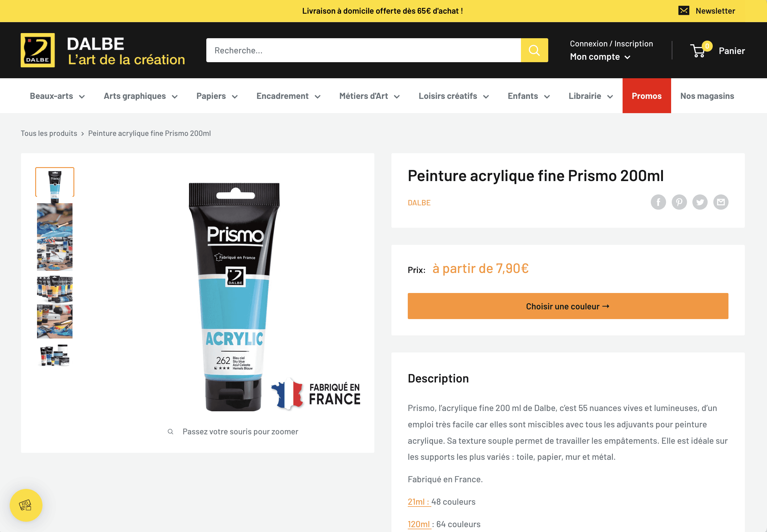767x532 pixels.
Task: Click the Newsletter envelope icon
Action: pos(684,11)
